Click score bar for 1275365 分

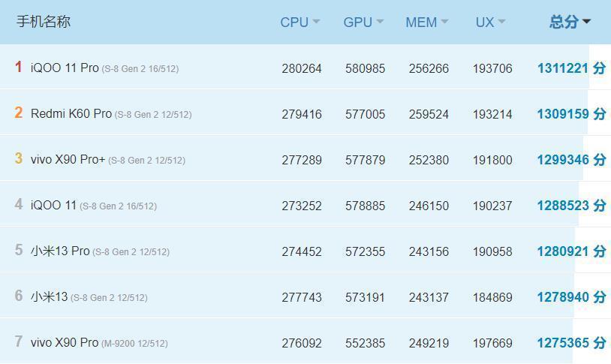click(570, 343)
